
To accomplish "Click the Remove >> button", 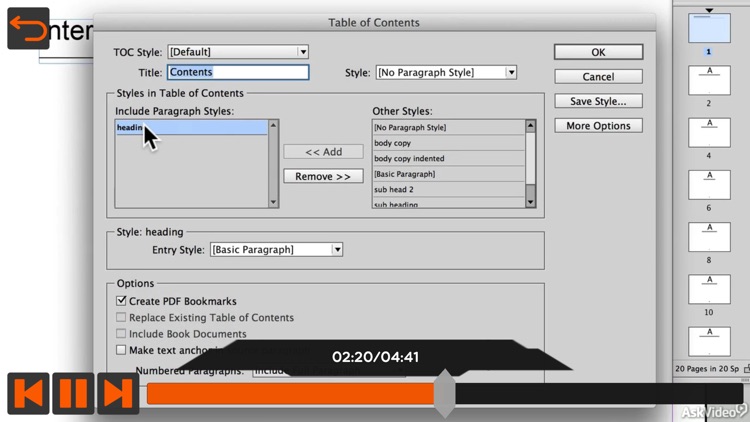I will [323, 176].
